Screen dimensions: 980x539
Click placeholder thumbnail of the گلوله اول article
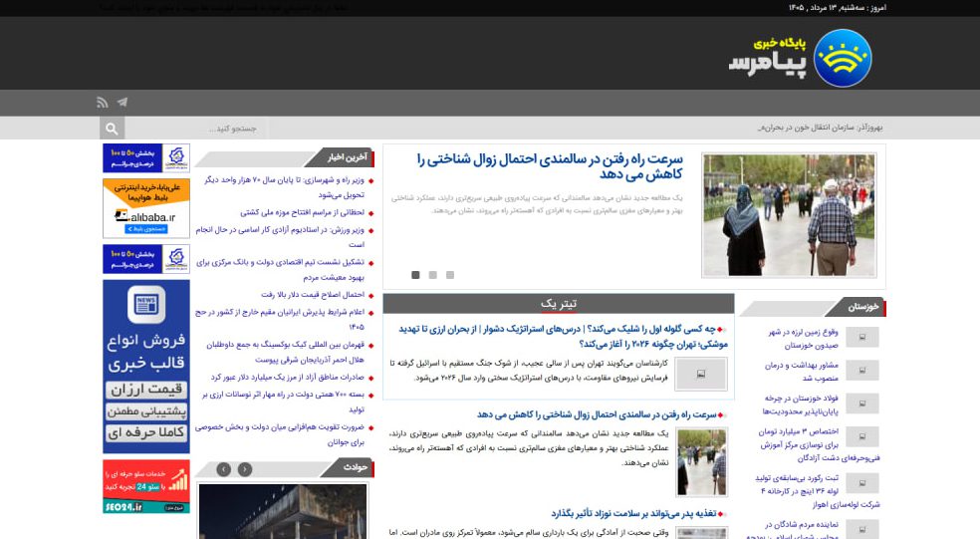(x=701, y=374)
